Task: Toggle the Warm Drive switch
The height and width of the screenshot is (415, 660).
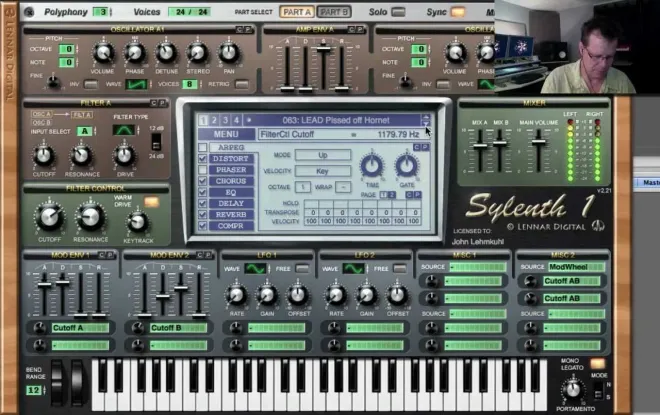Action: coord(152,202)
